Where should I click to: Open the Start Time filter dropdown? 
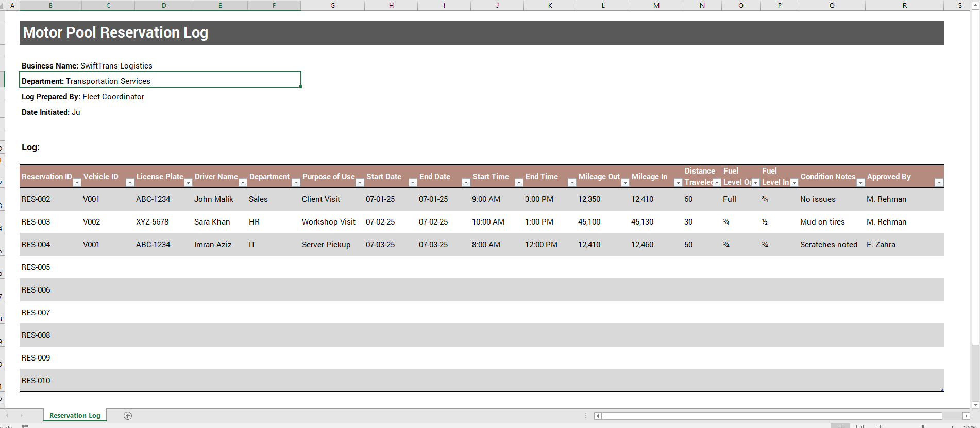tap(519, 183)
